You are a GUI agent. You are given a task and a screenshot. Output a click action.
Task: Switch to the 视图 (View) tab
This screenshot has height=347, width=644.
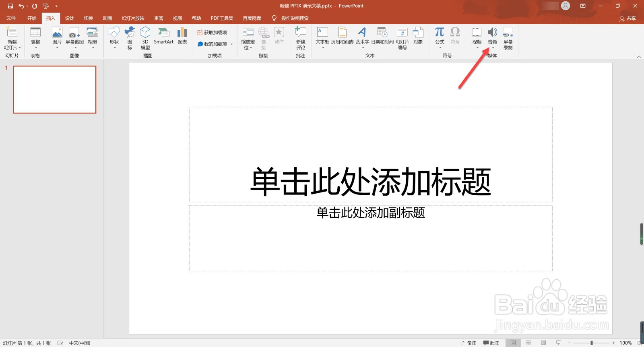(x=178, y=18)
